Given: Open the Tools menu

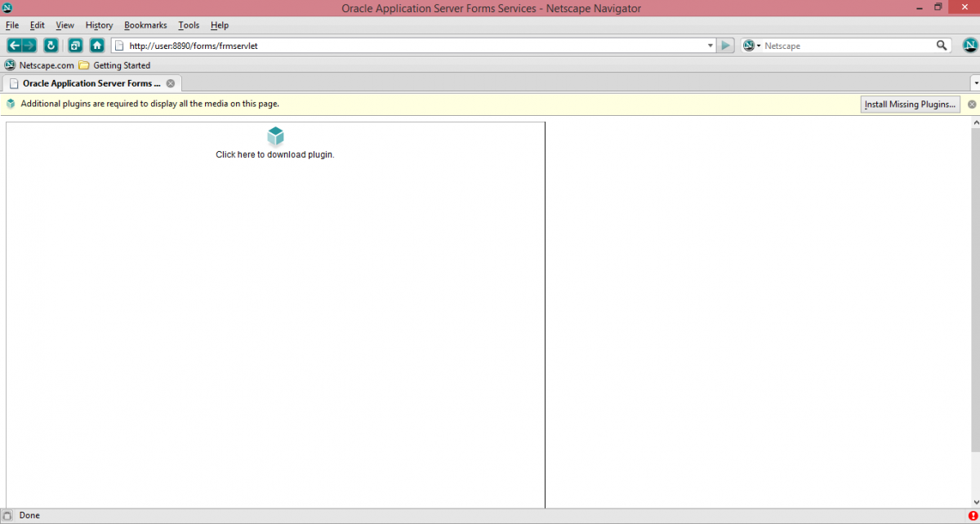Looking at the screenshot, I should click(x=189, y=25).
